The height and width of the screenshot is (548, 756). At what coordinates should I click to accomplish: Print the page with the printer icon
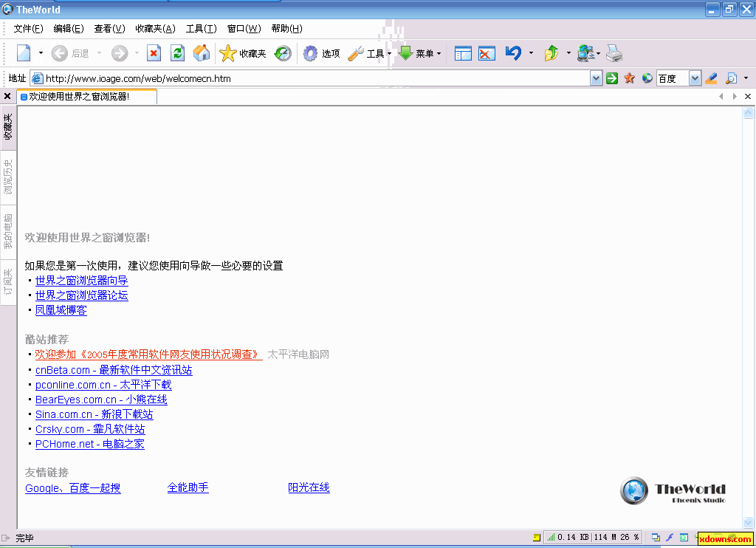point(614,53)
